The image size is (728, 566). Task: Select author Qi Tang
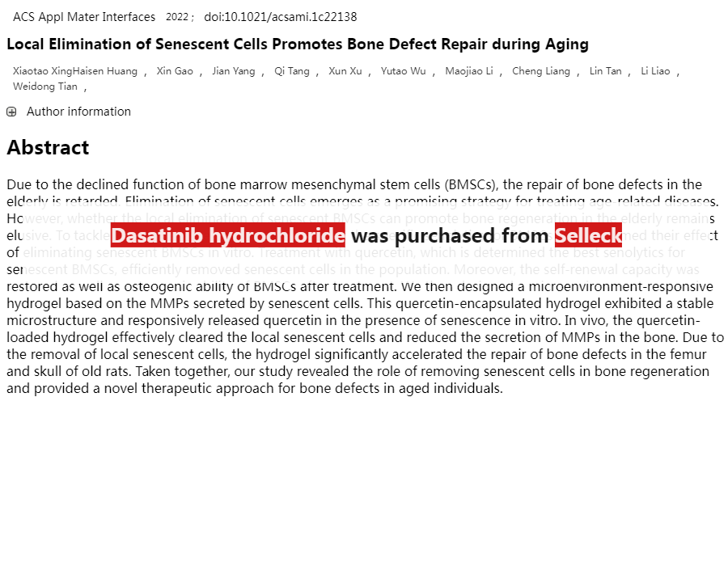tap(292, 71)
